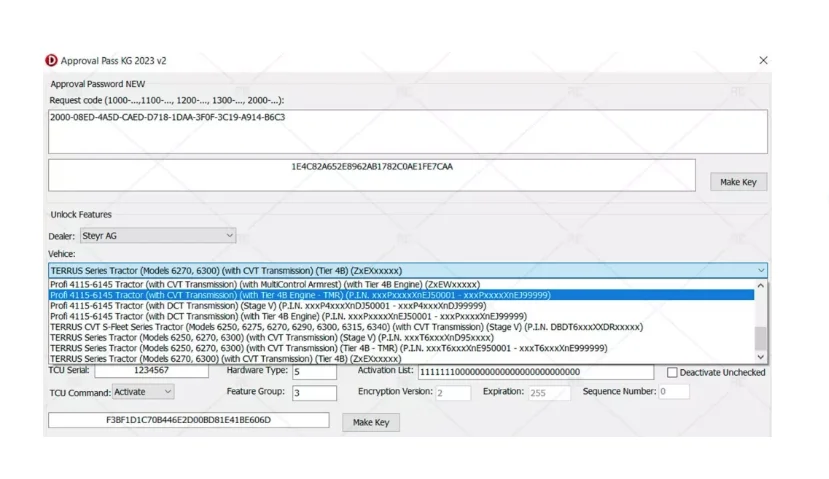
Task: Select TERRUS Models 6270, 6300 ZxEXxxxxx list entry
Action: coord(401,358)
